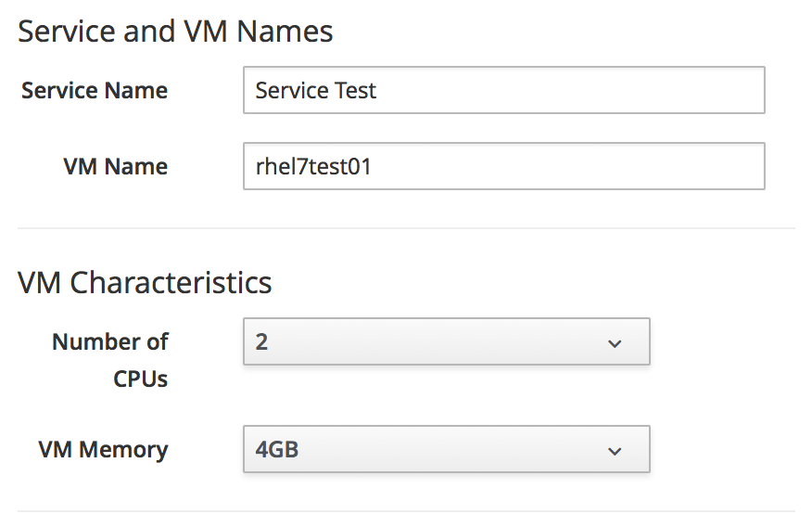Click the "VM Characteristics" heading
This screenshot has height=514, width=812.
(x=145, y=282)
